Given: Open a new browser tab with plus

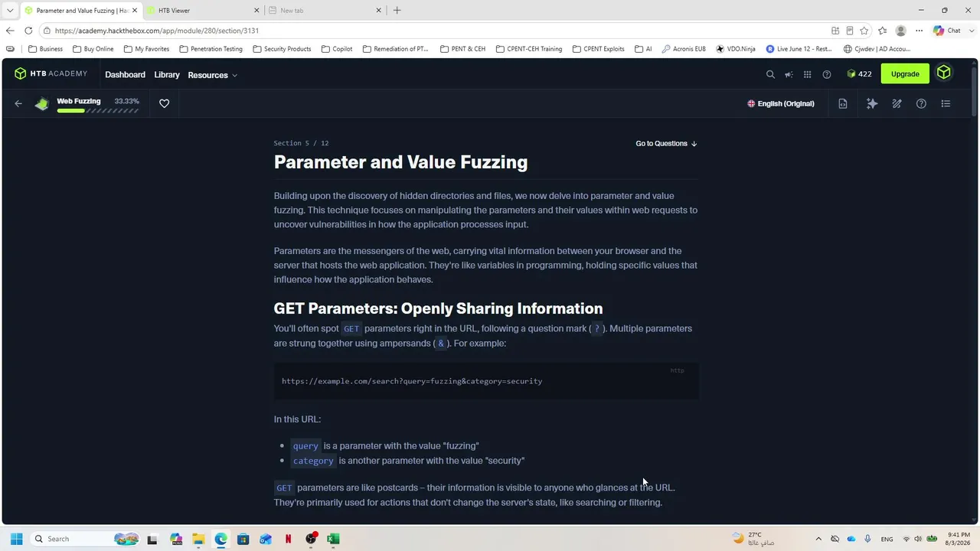Looking at the screenshot, I should click(397, 11).
